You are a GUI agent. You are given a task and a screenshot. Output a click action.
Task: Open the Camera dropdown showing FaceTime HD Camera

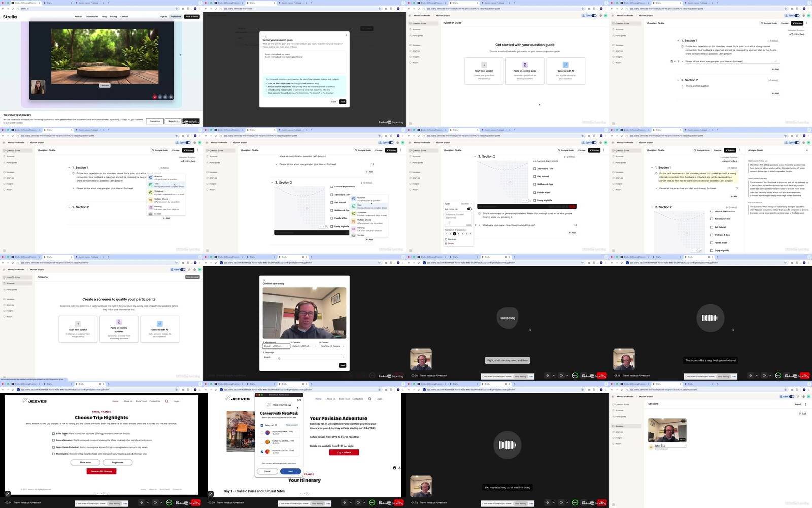point(332,346)
